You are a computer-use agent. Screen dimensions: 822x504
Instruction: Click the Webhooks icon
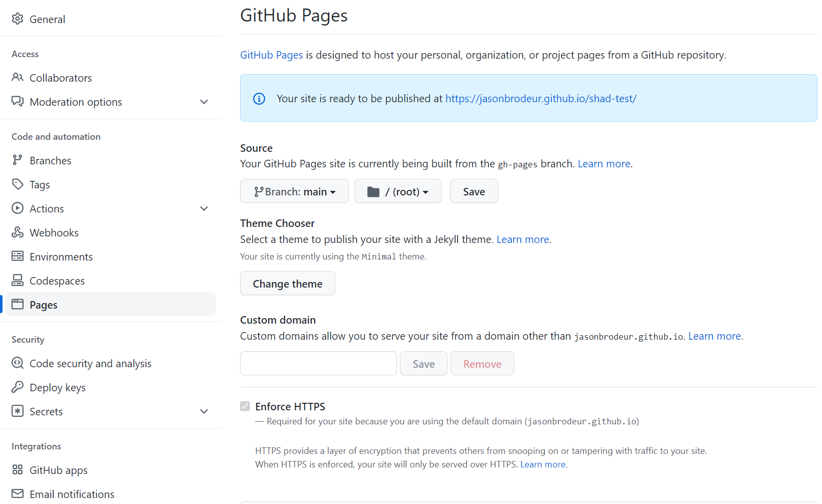[18, 232]
